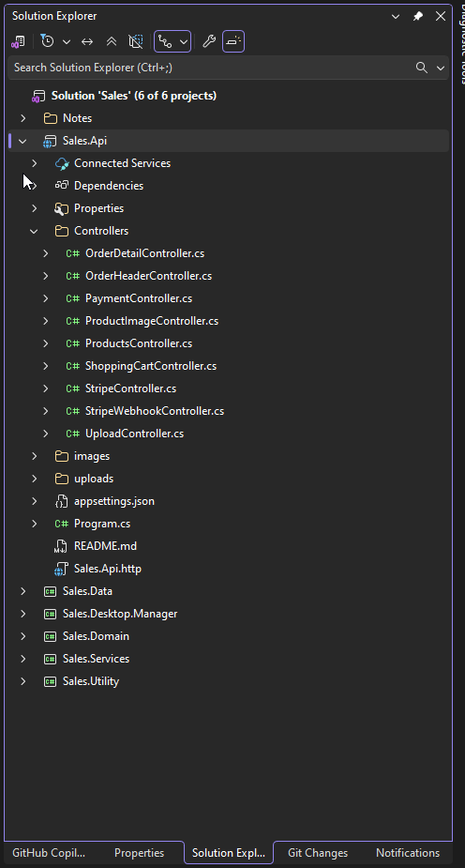
Task: Click the Controllers folder icon
Action: (62, 231)
